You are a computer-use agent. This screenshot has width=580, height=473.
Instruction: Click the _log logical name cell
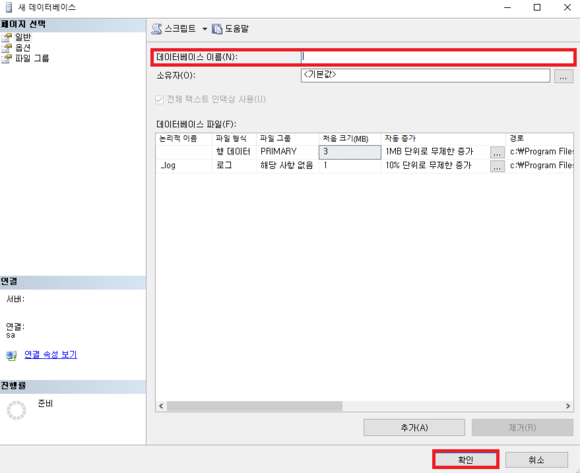[x=184, y=166]
